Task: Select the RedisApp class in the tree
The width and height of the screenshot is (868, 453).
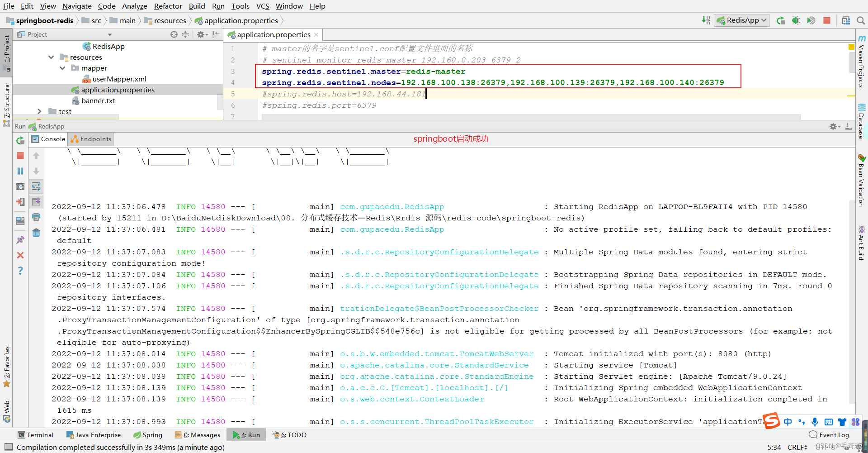Action: click(108, 47)
